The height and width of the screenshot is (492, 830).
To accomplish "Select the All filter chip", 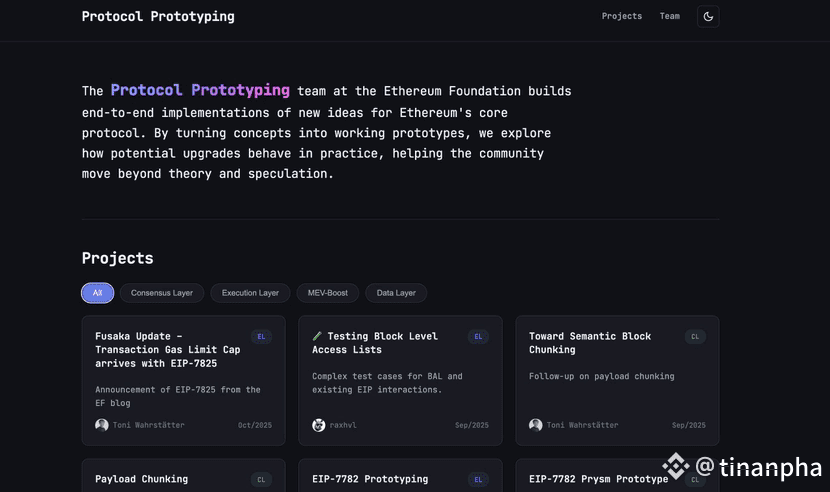I will [97, 293].
